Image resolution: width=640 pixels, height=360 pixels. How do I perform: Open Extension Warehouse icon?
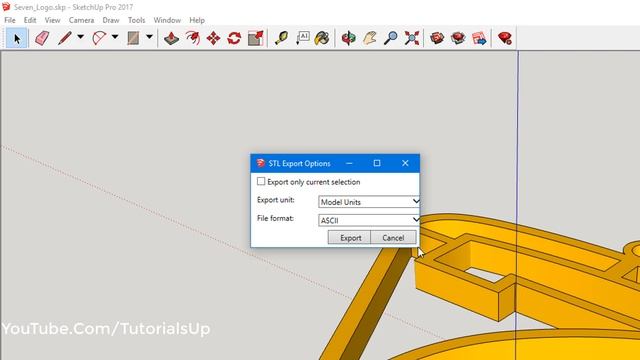click(458, 38)
